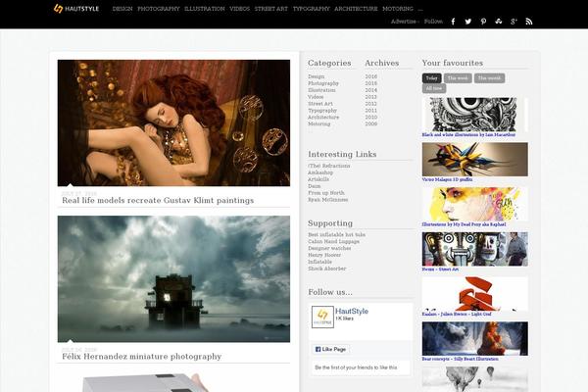Open 'Félix Hernandez miniature photography' title
This screenshot has width=588, height=392.
(x=142, y=357)
